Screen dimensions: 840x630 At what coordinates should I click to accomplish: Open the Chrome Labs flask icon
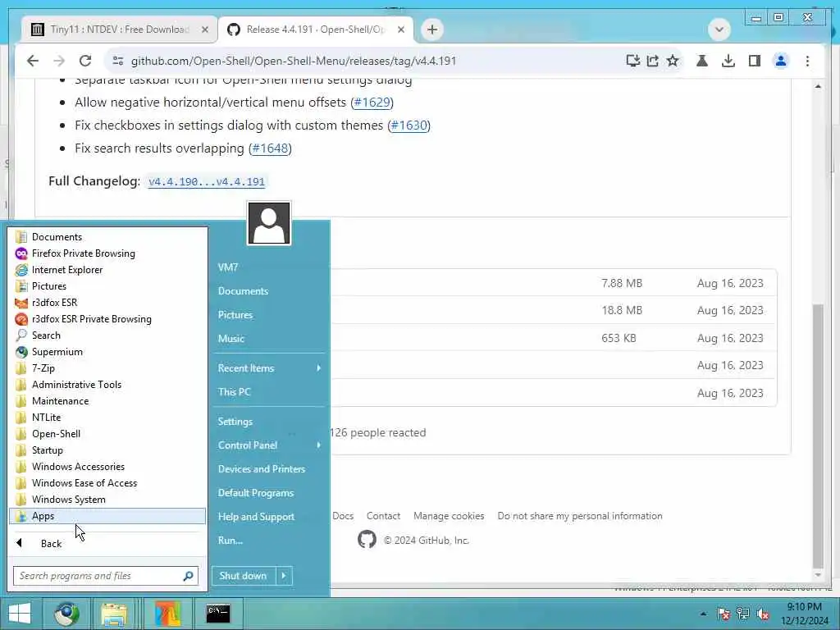[702, 61]
